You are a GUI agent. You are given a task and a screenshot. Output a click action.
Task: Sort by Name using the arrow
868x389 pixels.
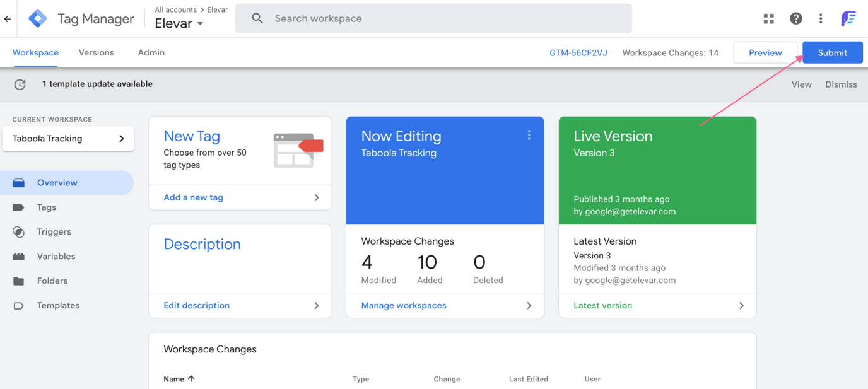pos(191,379)
